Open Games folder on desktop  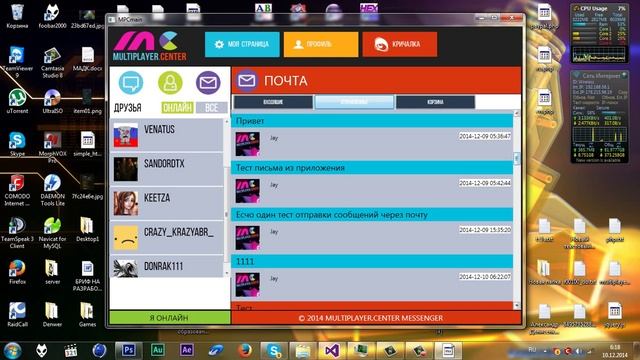(87, 314)
